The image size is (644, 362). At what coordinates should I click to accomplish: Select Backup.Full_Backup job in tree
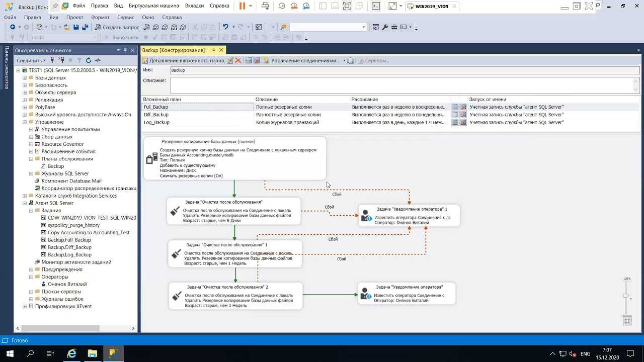pyautogui.click(x=69, y=240)
